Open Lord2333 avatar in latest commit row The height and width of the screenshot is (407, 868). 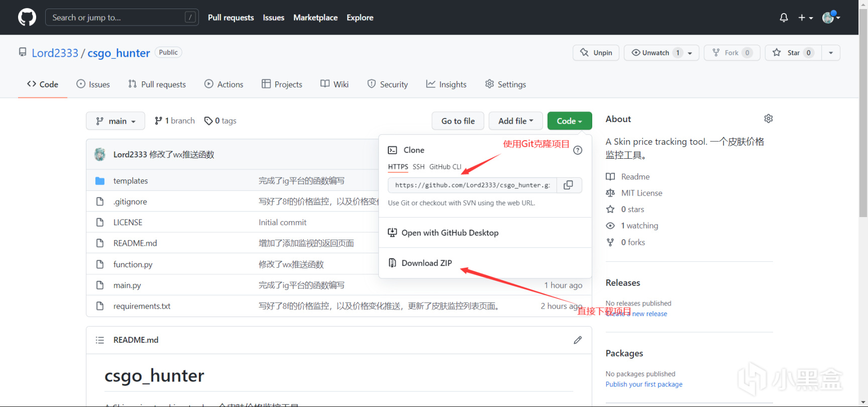100,154
